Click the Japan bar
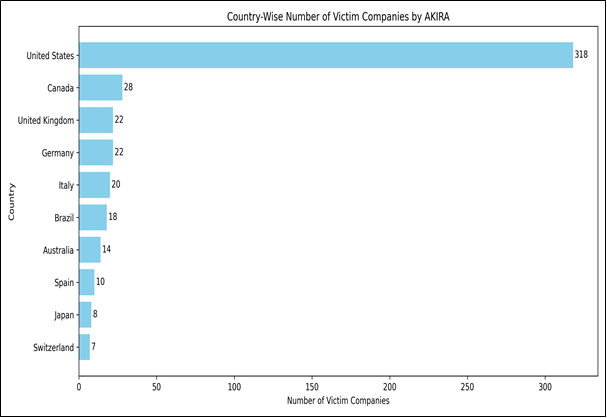 tap(85, 314)
